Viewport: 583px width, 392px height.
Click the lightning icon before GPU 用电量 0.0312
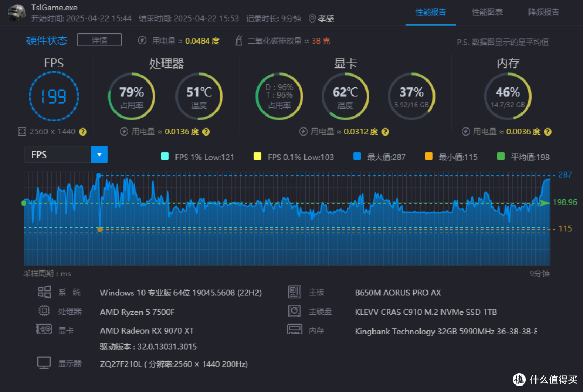tap(303, 132)
